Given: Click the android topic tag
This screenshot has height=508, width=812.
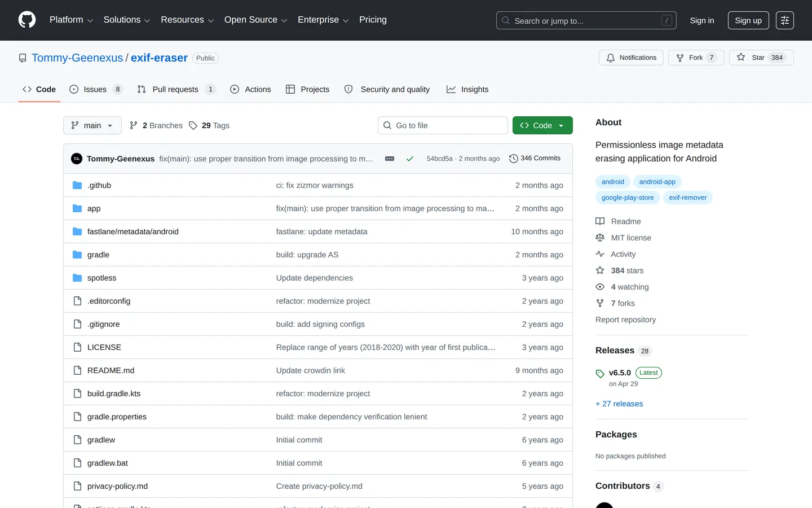Looking at the screenshot, I should tap(613, 182).
